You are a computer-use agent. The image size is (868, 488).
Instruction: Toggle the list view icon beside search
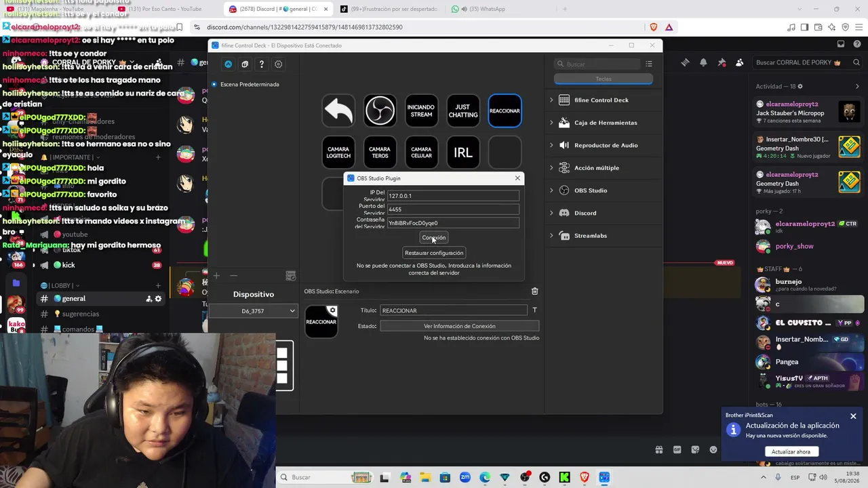point(649,64)
